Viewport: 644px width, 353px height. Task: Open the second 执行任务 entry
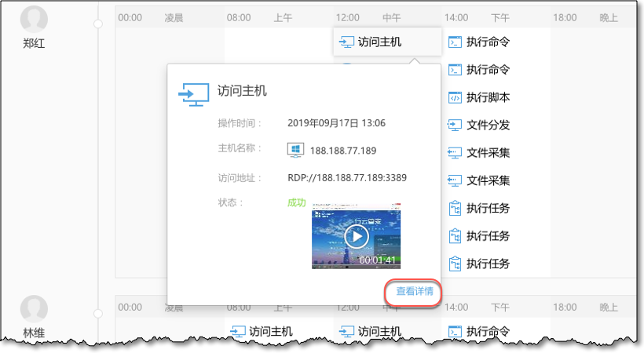479,236
